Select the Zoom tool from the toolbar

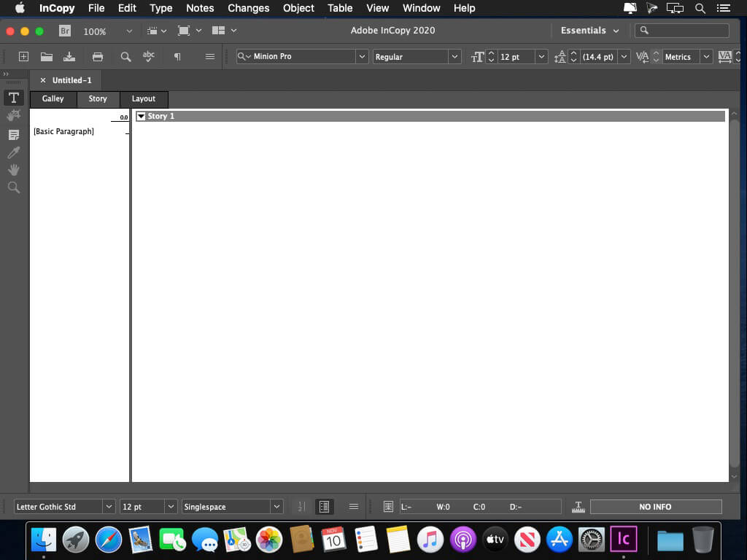13,187
